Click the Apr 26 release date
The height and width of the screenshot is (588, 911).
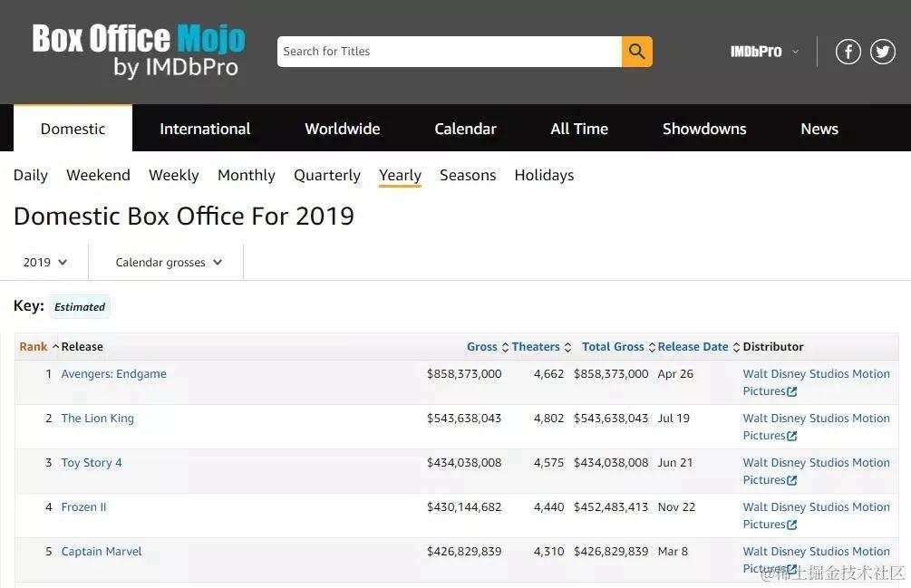click(x=675, y=374)
